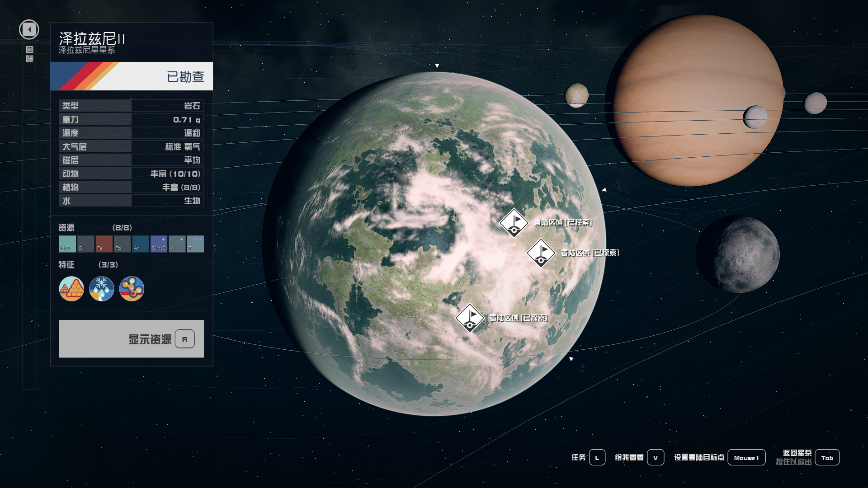Image resolution: width=868 pixels, height=488 pixels.
Task: Select the small yellowish moon near gas giant
Action: point(577,96)
